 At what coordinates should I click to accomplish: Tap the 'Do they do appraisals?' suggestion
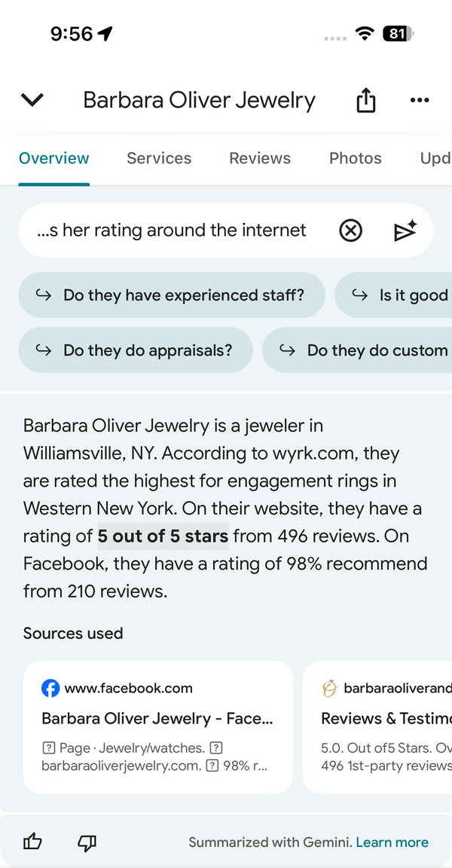136,350
